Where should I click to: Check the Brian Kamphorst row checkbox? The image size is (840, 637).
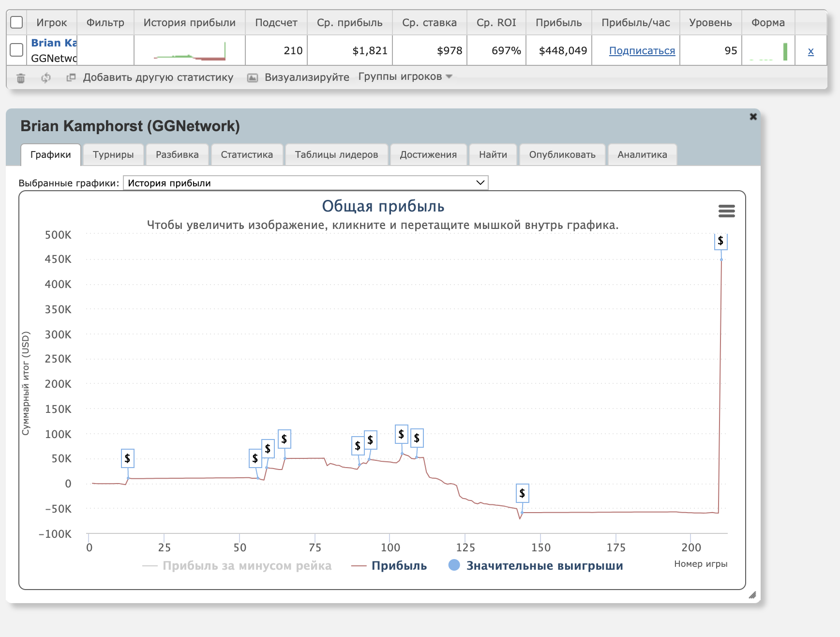(16, 50)
